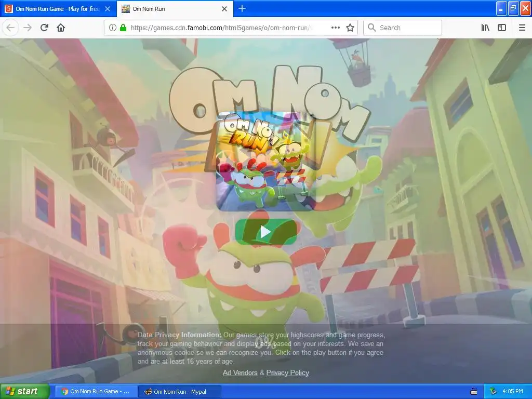Click the 4:05 PM clock
532x399 pixels.
coord(513,391)
